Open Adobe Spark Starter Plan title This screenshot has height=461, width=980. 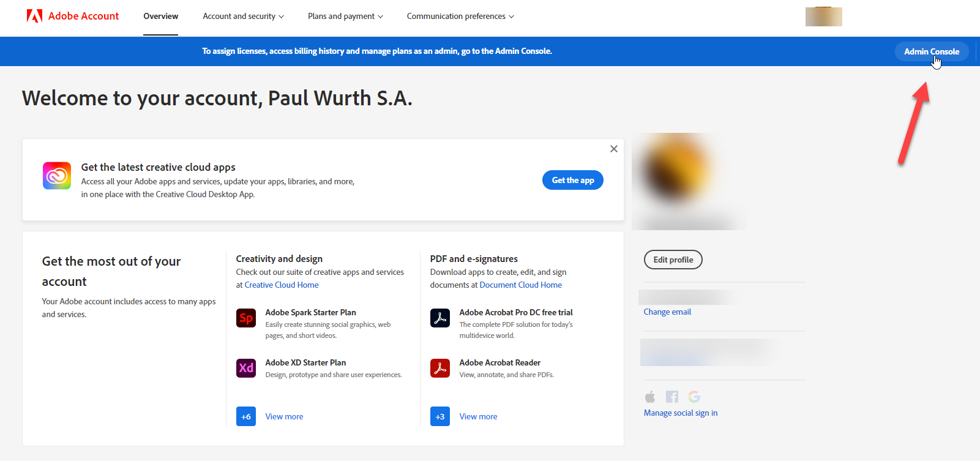click(310, 312)
